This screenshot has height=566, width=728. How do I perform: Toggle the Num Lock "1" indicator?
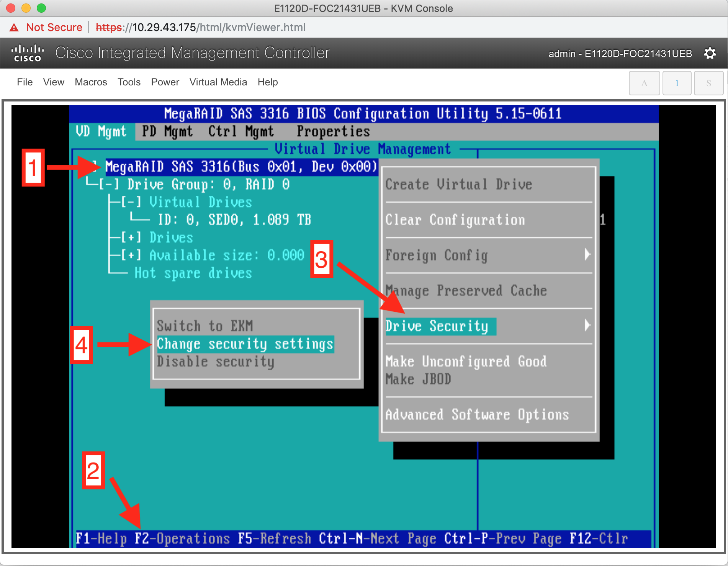click(677, 83)
